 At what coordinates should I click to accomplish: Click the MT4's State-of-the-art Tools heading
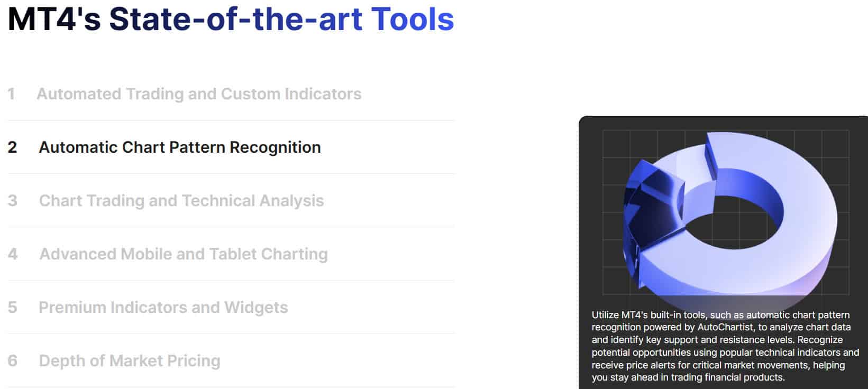click(x=231, y=19)
